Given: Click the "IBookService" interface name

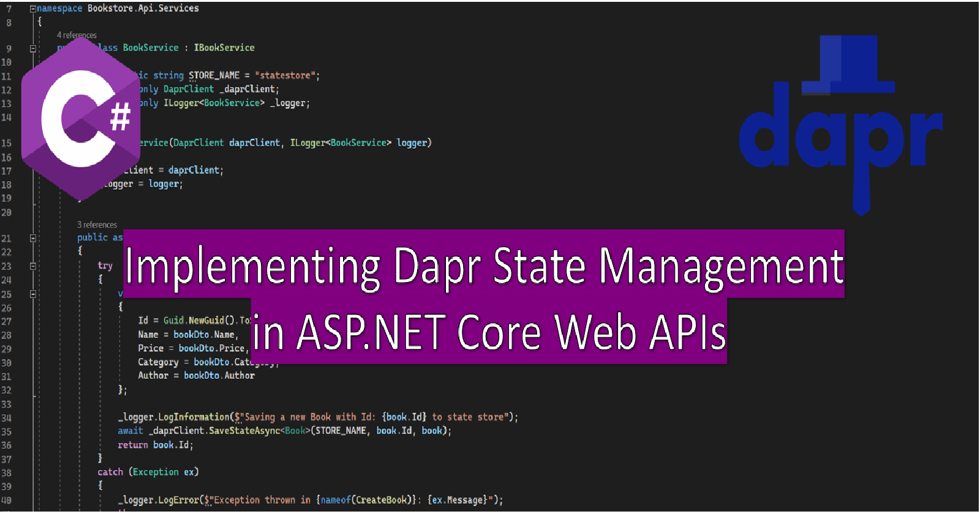Looking at the screenshot, I should 224,48.
